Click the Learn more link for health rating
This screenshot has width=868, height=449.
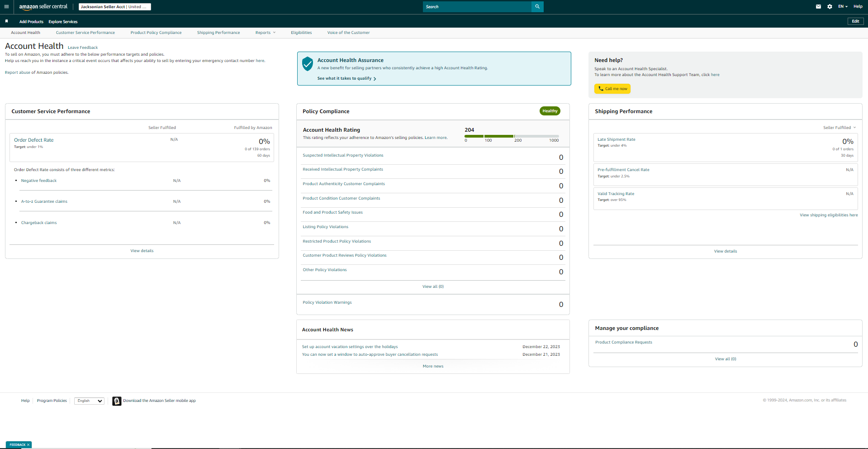point(436,138)
